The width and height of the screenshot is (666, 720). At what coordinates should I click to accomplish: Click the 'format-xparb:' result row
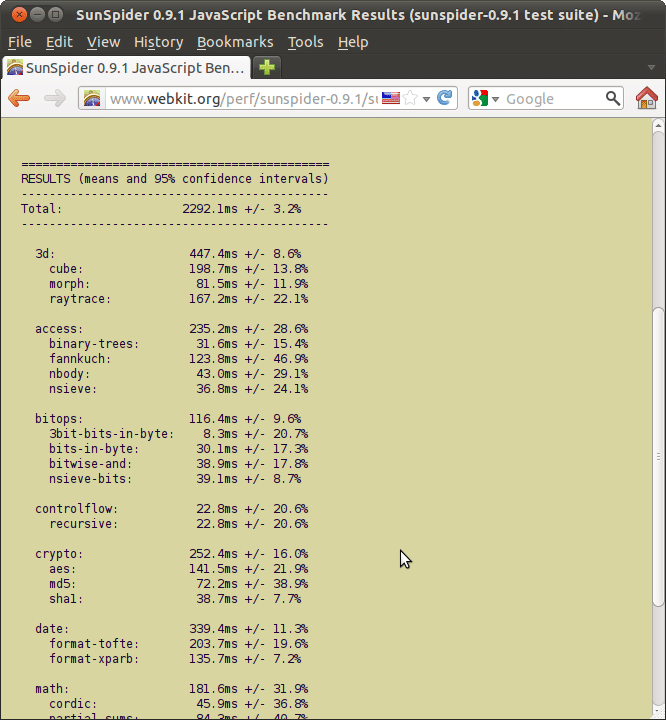click(x=175, y=659)
